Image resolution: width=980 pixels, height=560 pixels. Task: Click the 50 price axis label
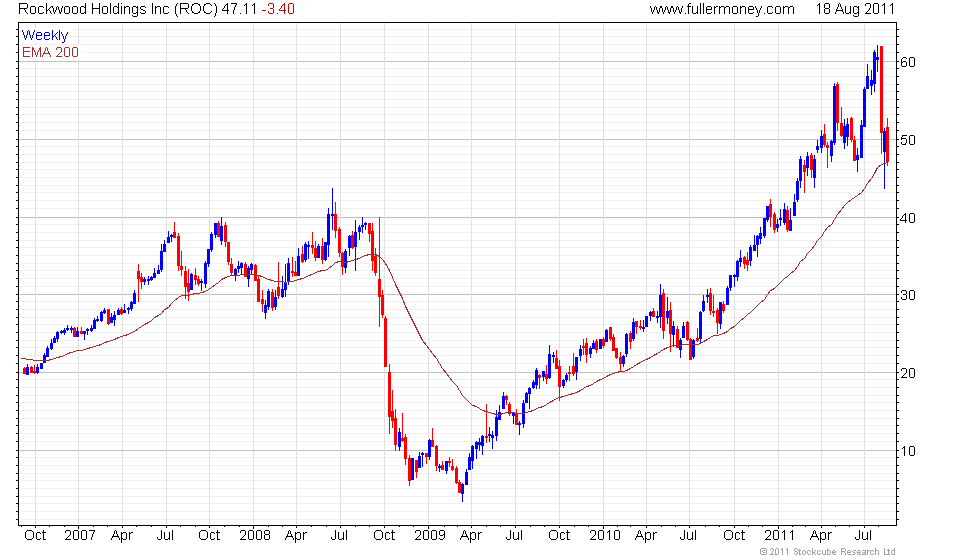tap(908, 140)
